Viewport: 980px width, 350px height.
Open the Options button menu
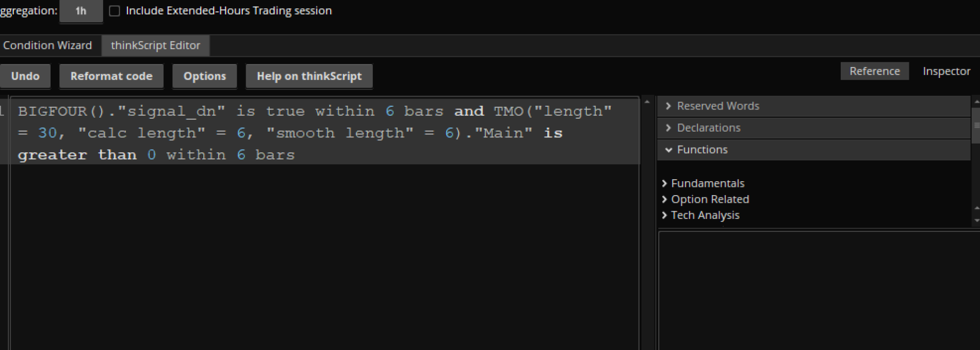pyautogui.click(x=204, y=76)
